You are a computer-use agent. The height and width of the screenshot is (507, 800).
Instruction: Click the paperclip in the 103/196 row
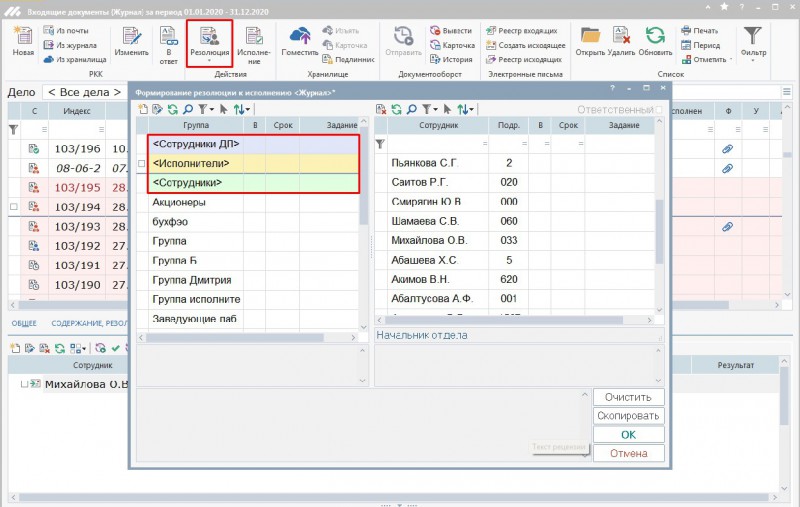(727, 149)
